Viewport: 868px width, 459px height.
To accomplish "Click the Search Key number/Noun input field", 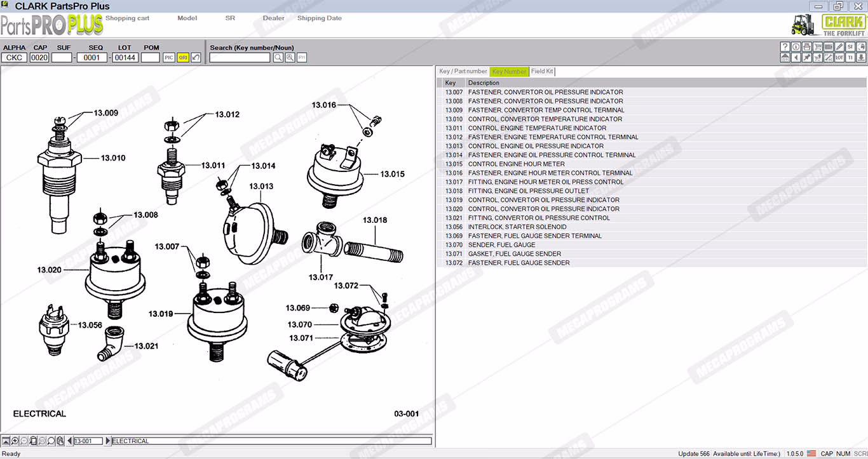I will pos(240,58).
